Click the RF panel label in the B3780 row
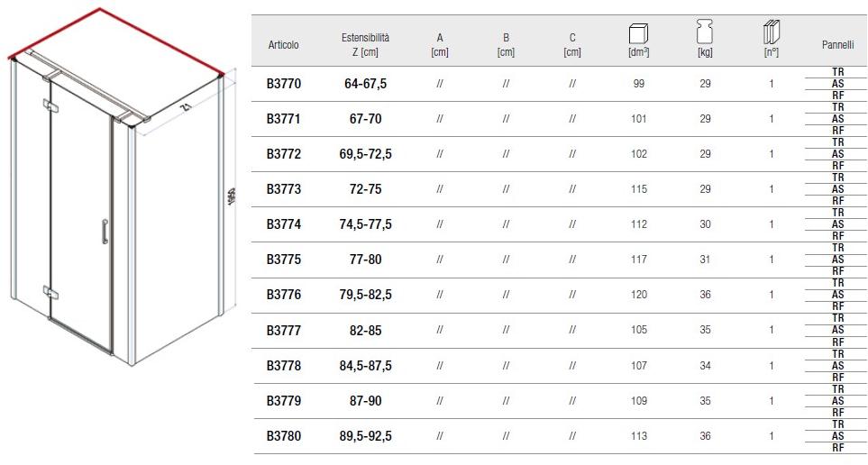 (x=837, y=448)
